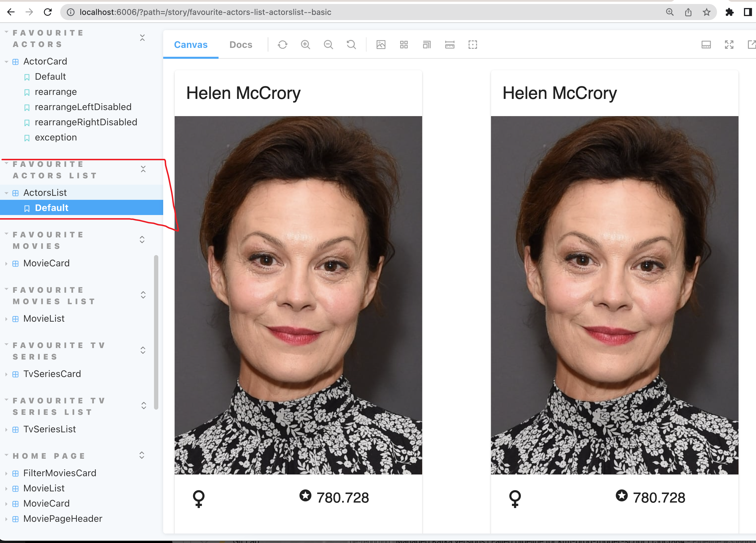Show the addons panel
The height and width of the screenshot is (543, 756).
tap(706, 45)
